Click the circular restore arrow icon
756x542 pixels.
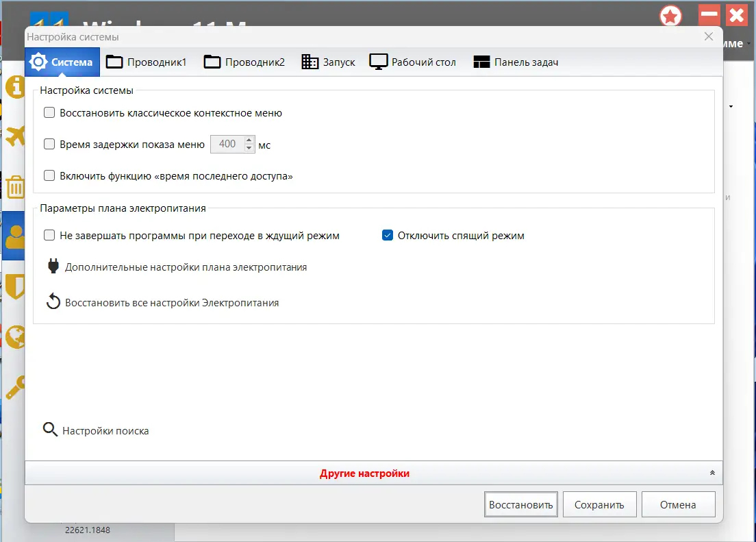[x=53, y=301]
